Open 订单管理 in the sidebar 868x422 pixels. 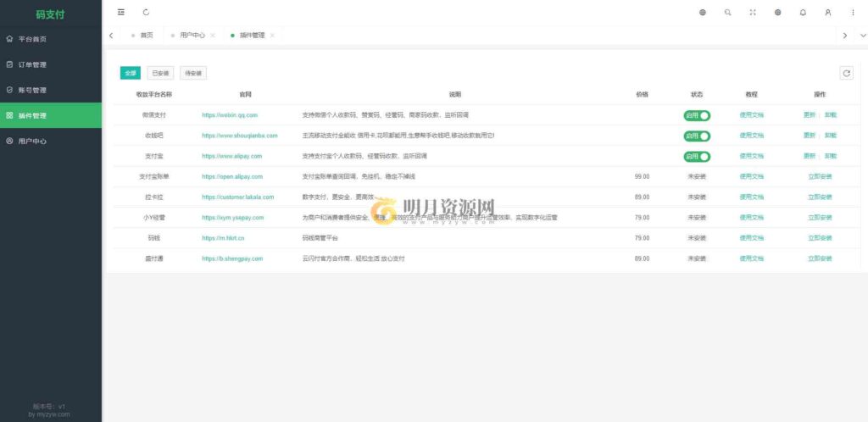pyautogui.click(x=50, y=64)
